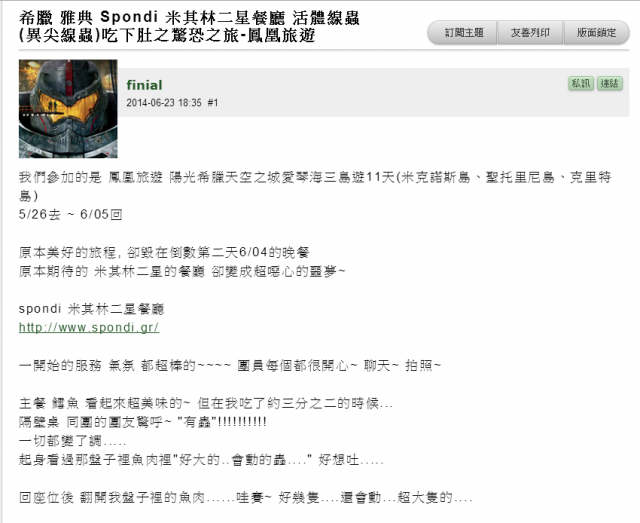Click the text 'spondi 米其林二星餐廳'
Screen dimensions: 640x523
(x=91, y=309)
